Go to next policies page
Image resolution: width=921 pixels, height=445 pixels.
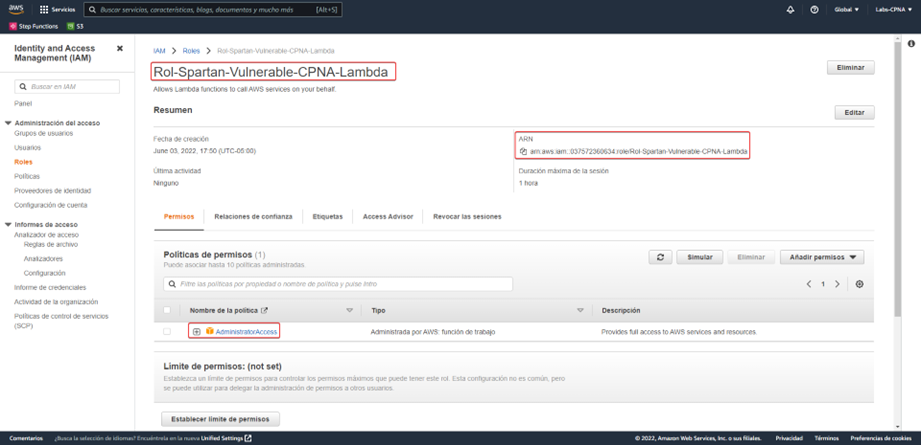[837, 284]
